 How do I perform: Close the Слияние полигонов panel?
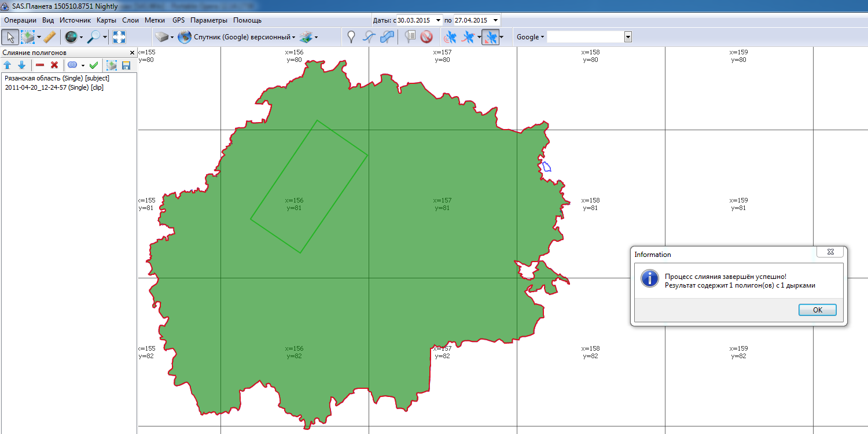click(131, 53)
